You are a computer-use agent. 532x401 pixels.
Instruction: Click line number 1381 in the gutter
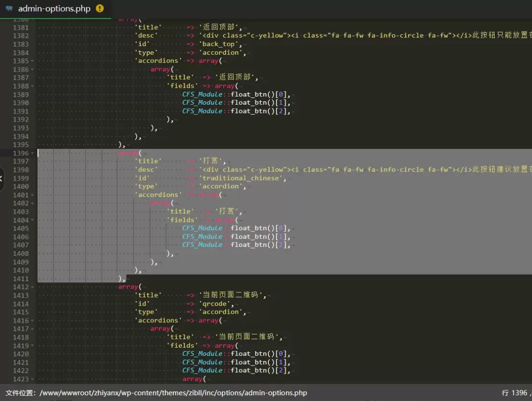click(x=21, y=27)
